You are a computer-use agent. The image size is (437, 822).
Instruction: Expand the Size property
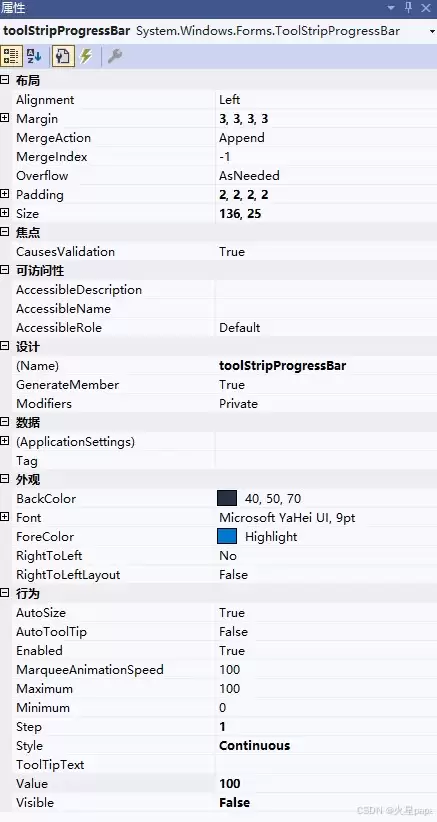pos(5,213)
